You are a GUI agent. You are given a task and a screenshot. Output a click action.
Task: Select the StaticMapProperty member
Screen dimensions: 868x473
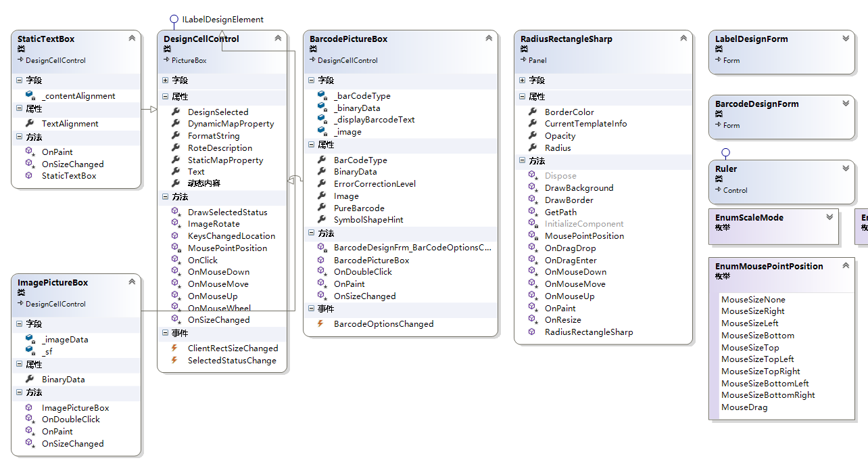(225, 160)
